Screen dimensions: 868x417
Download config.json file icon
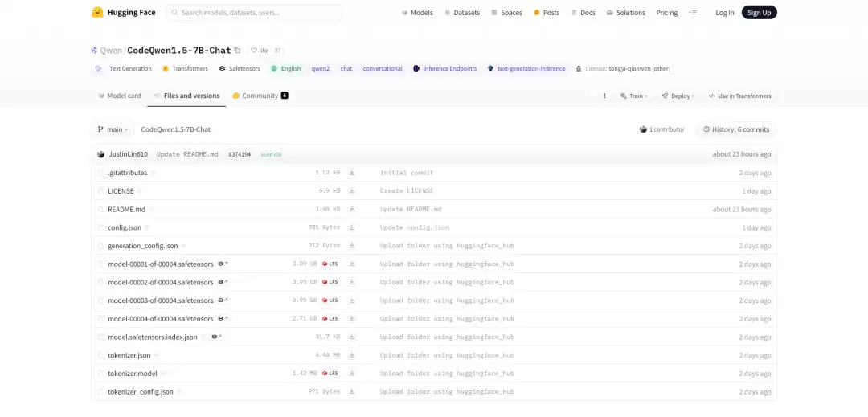(x=351, y=228)
